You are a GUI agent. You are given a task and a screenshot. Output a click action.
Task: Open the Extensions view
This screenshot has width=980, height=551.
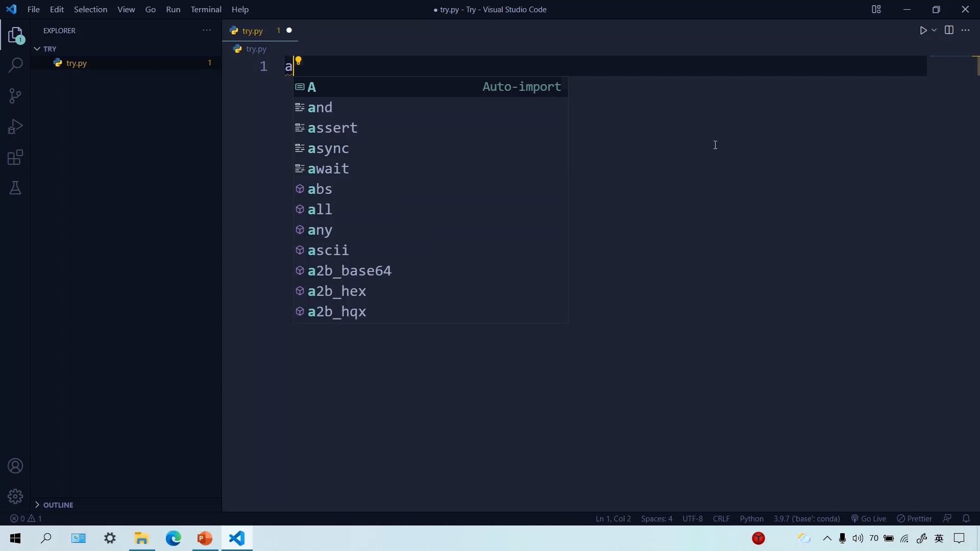coord(15,158)
